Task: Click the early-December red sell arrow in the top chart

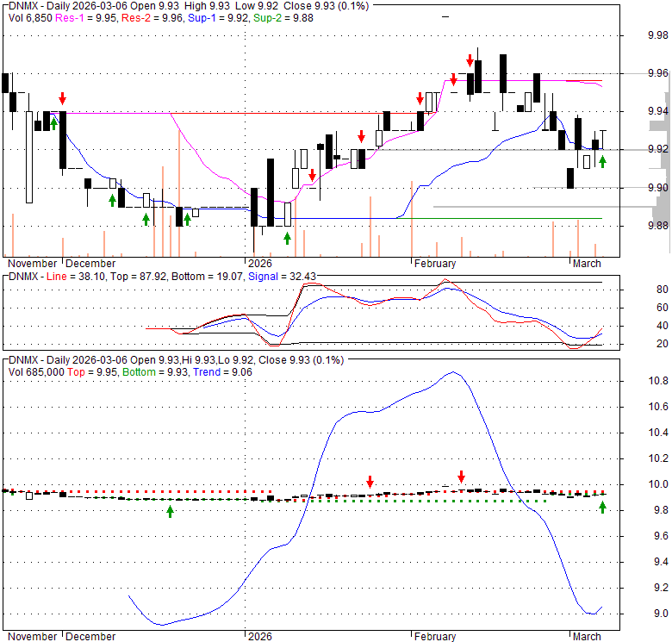Action: 63,98
